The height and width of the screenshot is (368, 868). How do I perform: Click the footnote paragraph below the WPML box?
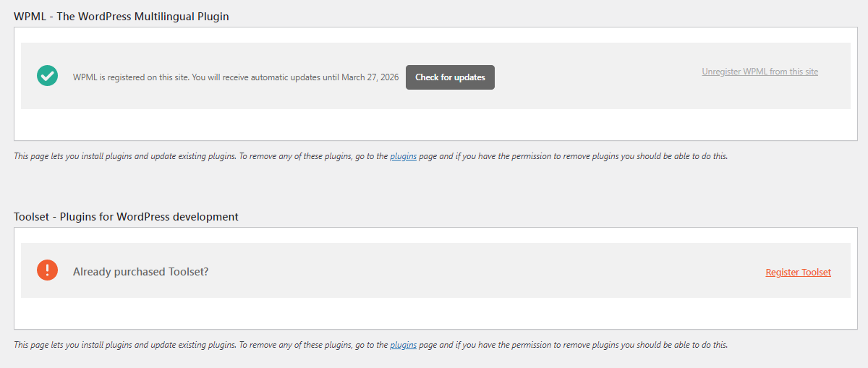click(x=370, y=156)
